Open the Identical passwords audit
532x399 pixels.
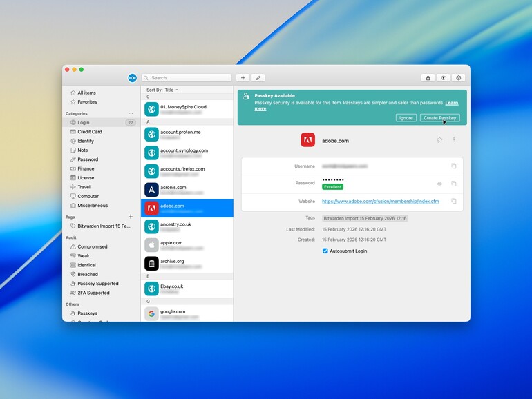click(x=101, y=265)
